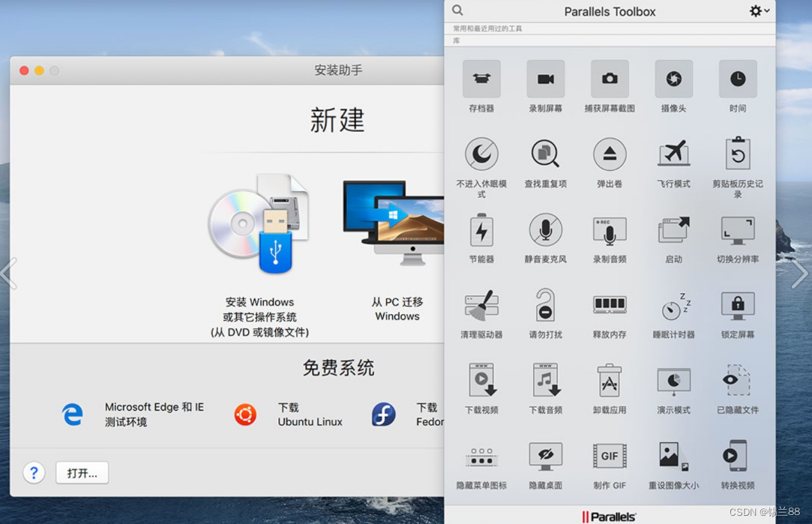812x524 pixels.
Task: Open Convert Video (转换视频) tool
Action: [736, 457]
